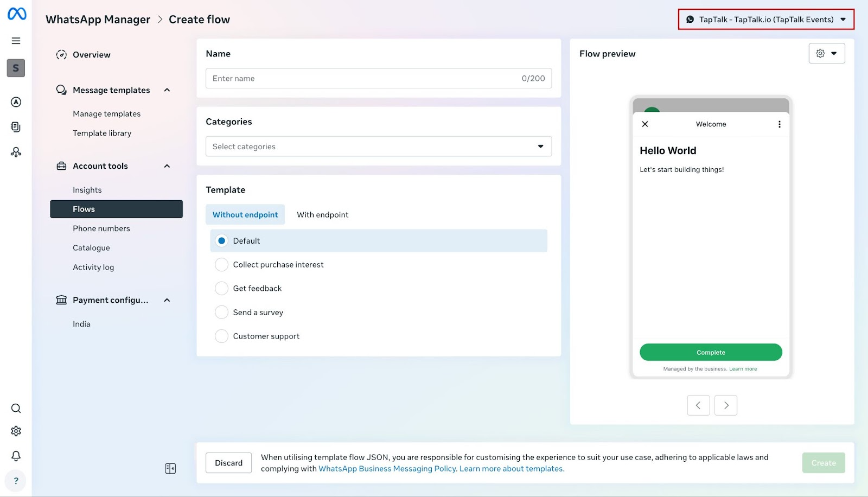Image resolution: width=868 pixels, height=497 pixels.
Task: Select the Default template radio button
Action: click(x=221, y=241)
